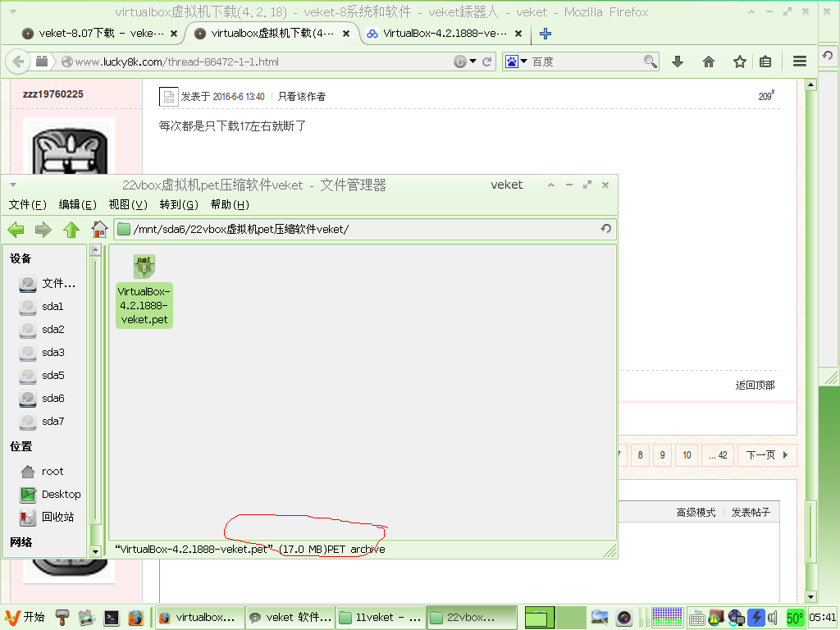Viewport: 840px width, 630px height.
Task: Click the file manager sidebar scroll-up arrow
Action: tap(95, 249)
